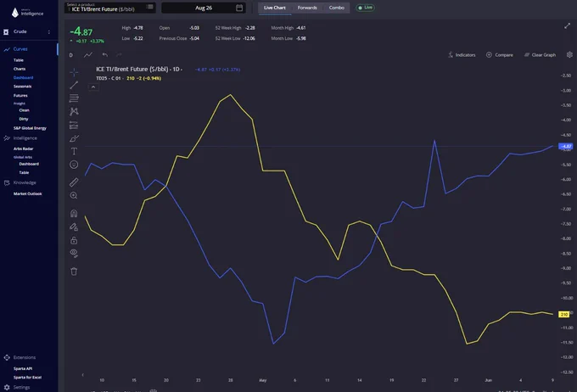577x392 pixels.
Task: Open the Crude commodity options menu
Action: tap(49, 32)
